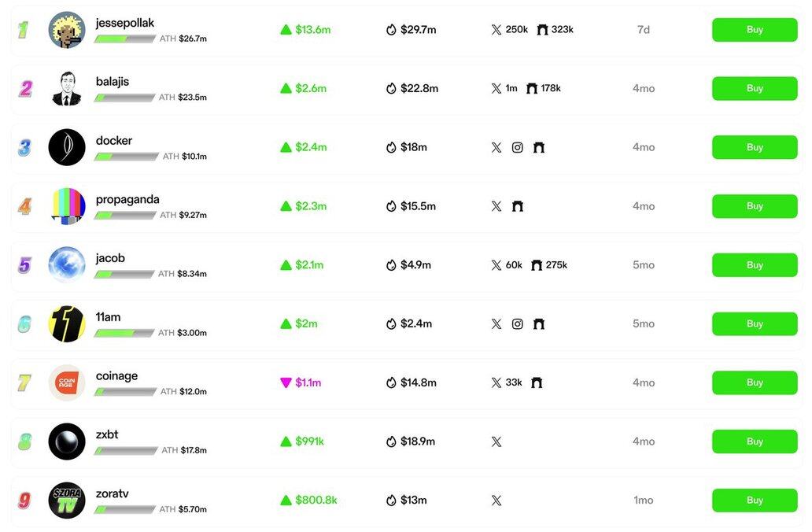Click the Farcaster arch icon for coinage

(537, 382)
